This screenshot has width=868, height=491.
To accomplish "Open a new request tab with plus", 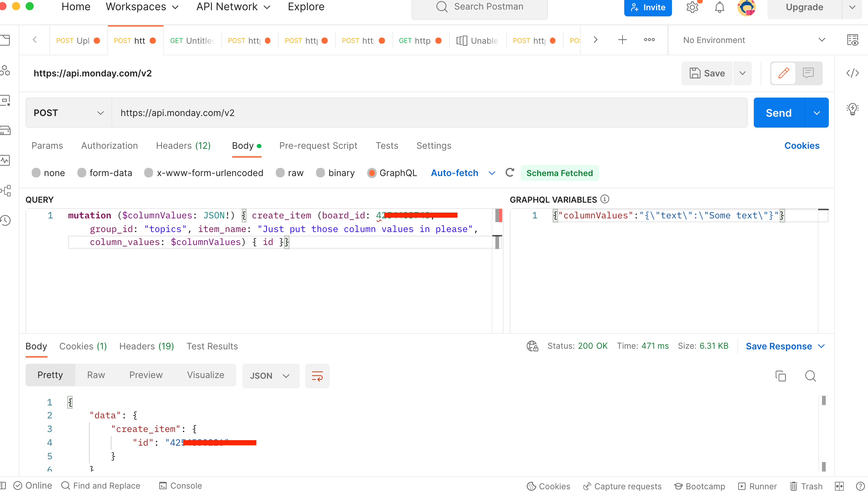I will (622, 40).
